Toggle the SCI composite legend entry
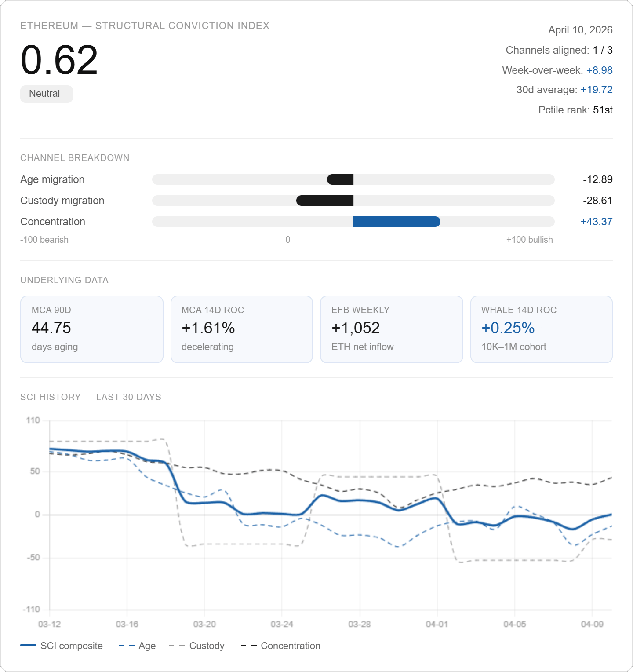 tap(62, 646)
